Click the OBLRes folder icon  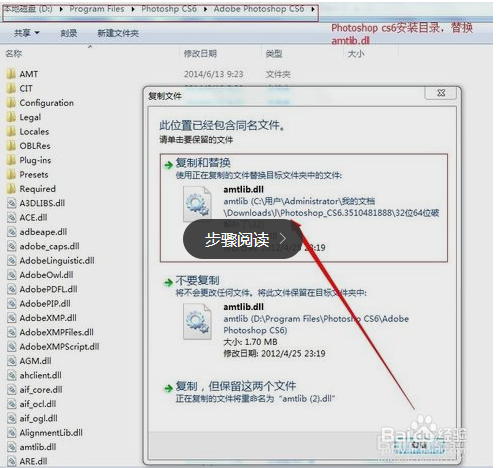coord(11,146)
